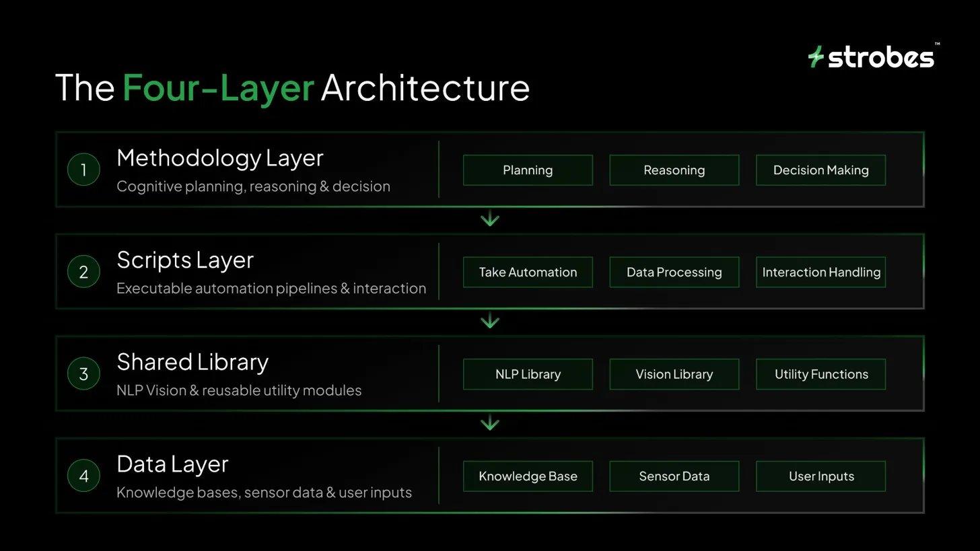Select the Decision Making box

click(x=821, y=170)
